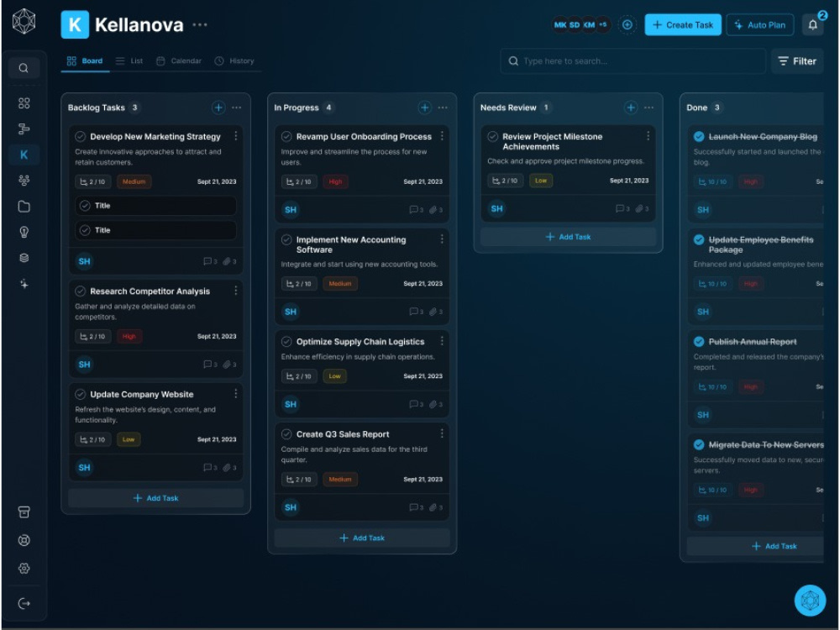Open menu for Review Project Milestone Achievements
This screenshot has height=630, width=840.
[648, 136]
